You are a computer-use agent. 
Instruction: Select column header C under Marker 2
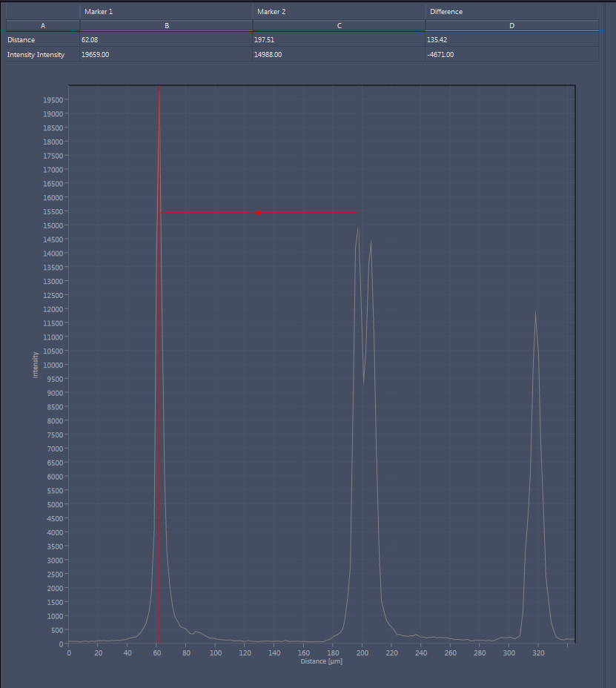340,25
